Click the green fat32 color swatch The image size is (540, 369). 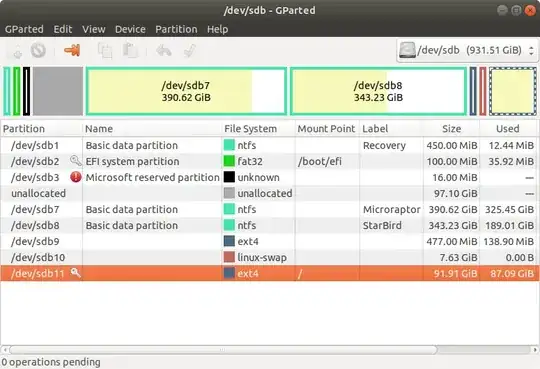click(229, 161)
